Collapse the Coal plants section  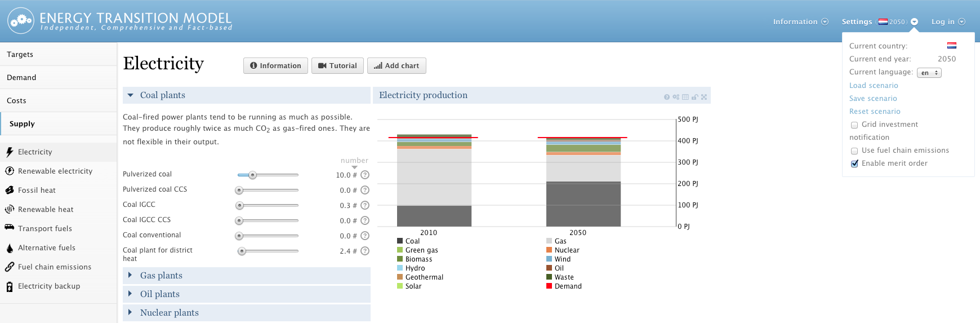247,95
